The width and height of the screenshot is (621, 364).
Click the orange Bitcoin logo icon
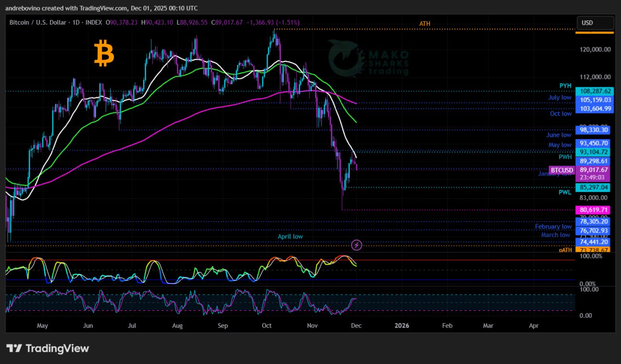point(104,53)
